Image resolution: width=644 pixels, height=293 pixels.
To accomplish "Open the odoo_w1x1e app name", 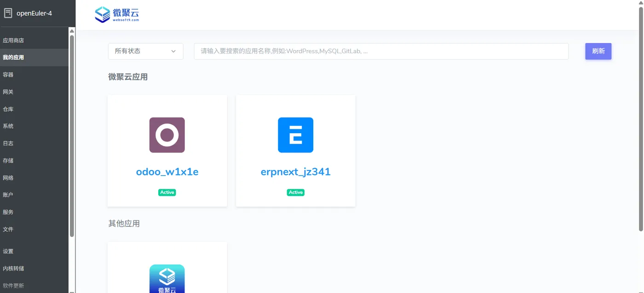I will pos(167,172).
